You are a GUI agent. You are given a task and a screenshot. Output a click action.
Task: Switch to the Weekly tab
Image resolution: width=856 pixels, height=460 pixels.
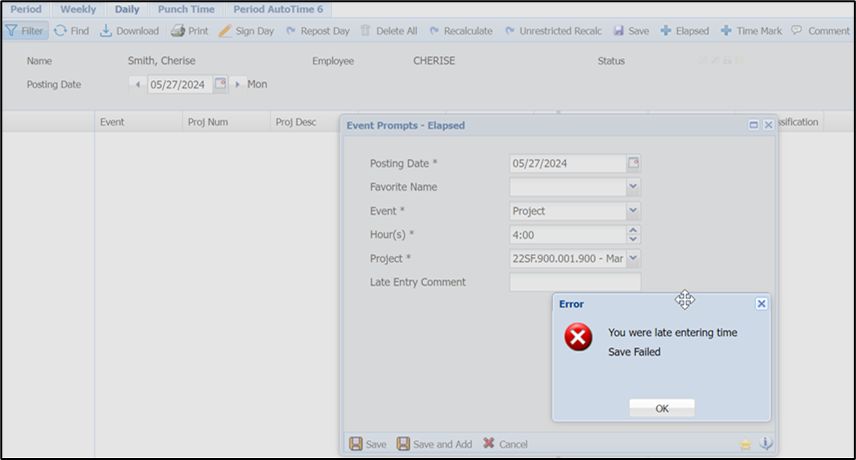pos(78,9)
